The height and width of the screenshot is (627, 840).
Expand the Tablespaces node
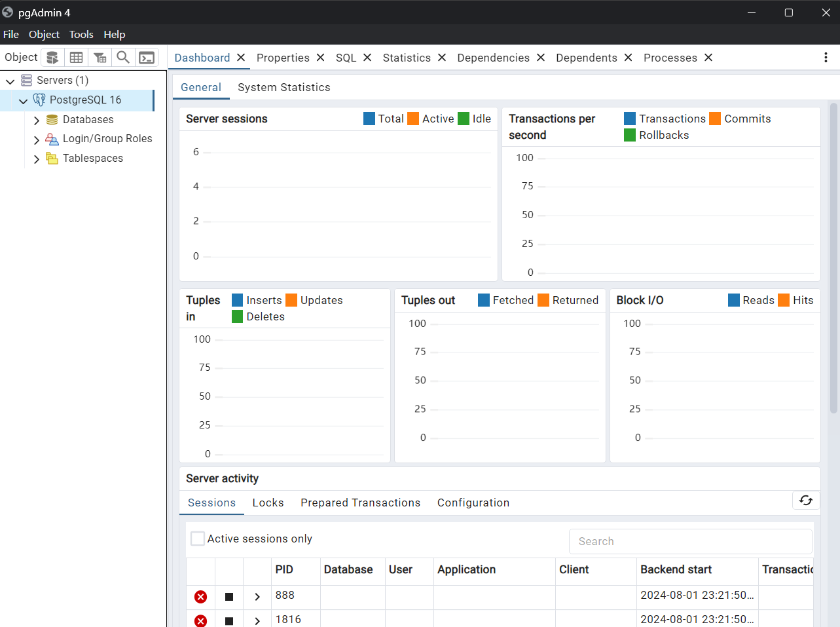[x=37, y=159]
